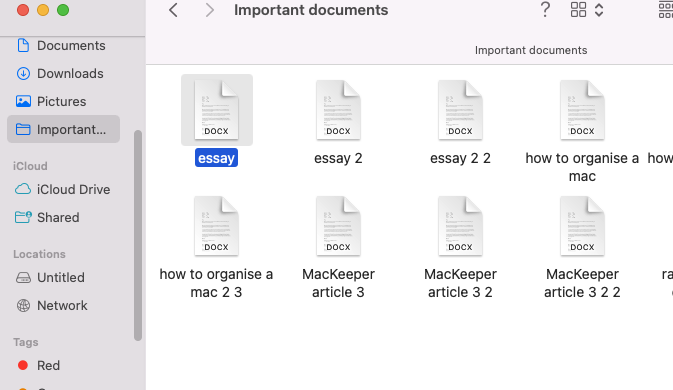This screenshot has width=673, height=390.
Task: Open iCloud Drive location
Action: pos(63,189)
